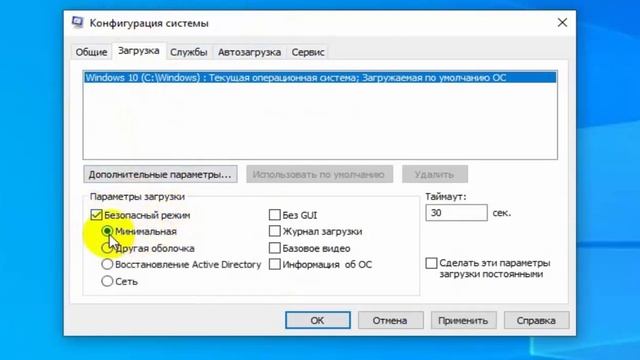The height and width of the screenshot is (360, 640).
Task: Open the Сервис tab
Action: pyautogui.click(x=308, y=52)
